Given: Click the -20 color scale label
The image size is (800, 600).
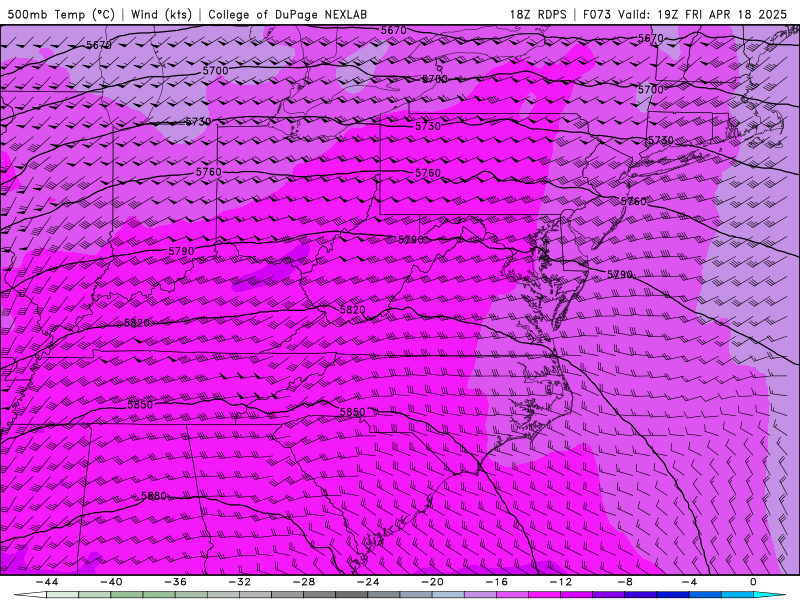Looking at the screenshot, I should [432, 582].
